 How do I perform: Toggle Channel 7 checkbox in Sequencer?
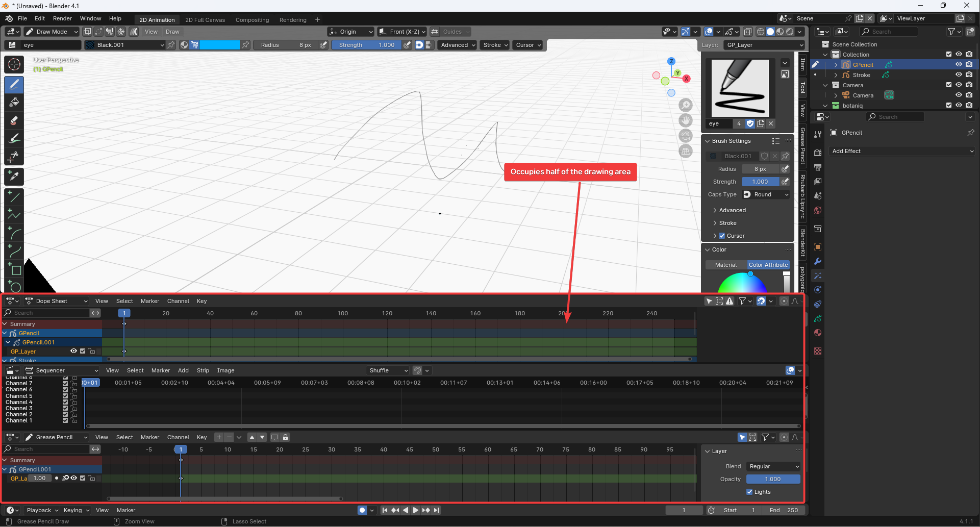coord(65,383)
